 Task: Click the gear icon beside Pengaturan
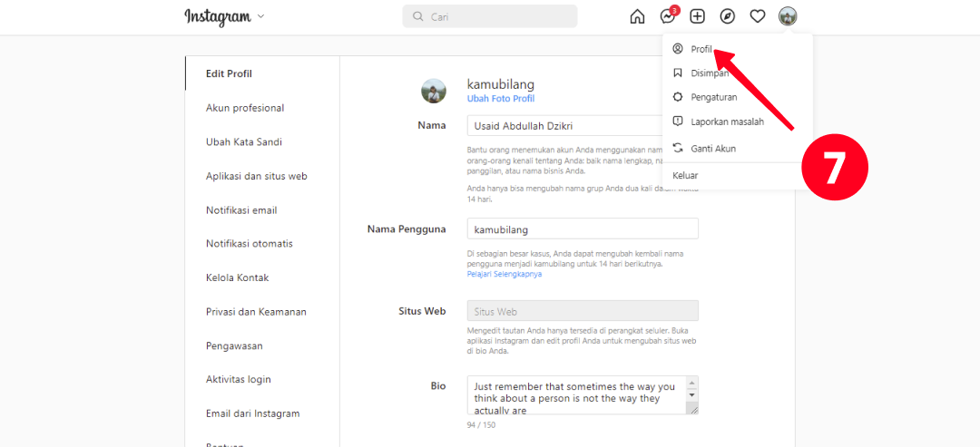(678, 97)
